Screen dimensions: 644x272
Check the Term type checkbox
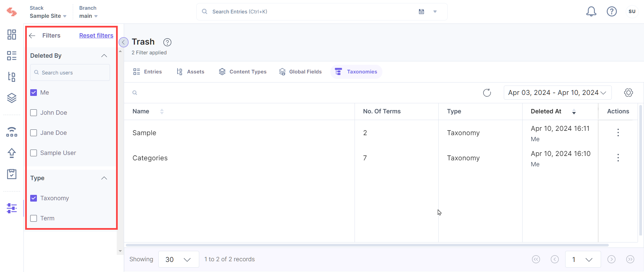tap(34, 218)
